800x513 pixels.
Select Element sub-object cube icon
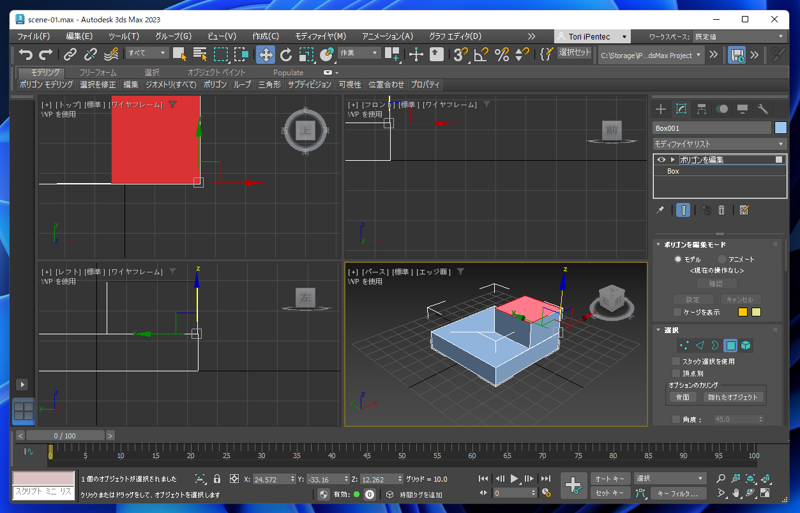(x=746, y=346)
